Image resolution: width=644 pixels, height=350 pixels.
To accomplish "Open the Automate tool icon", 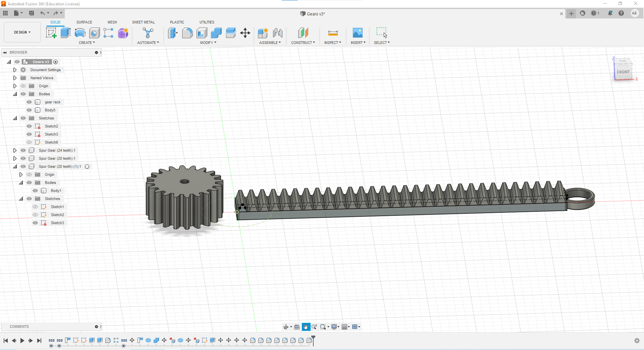I will coord(148,33).
